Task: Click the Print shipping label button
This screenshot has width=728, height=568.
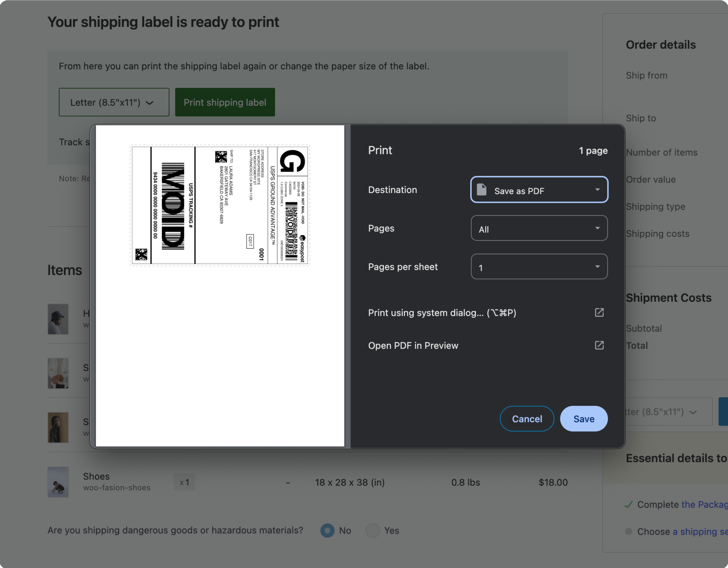Action: click(x=225, y=102)
